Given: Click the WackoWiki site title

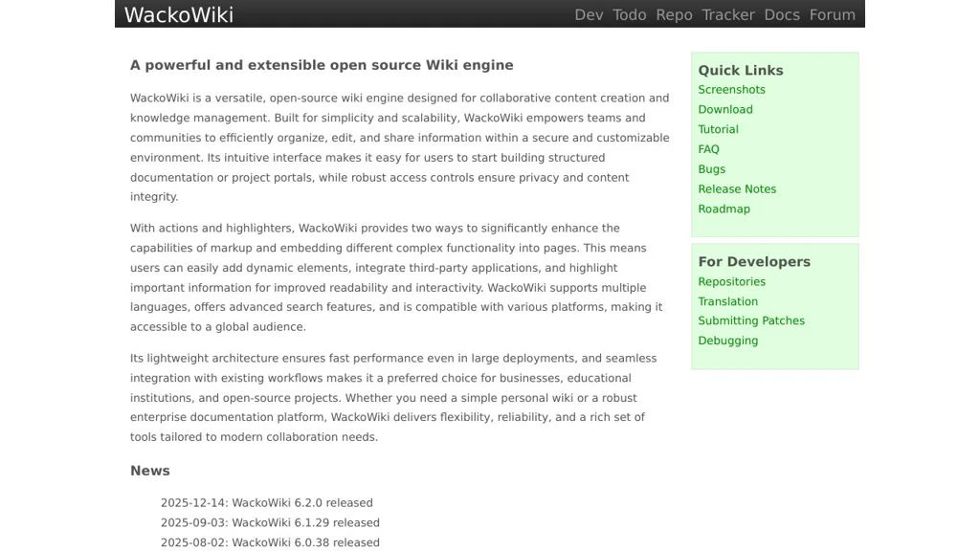Looking at the screenshot, I should click(179, 14).
